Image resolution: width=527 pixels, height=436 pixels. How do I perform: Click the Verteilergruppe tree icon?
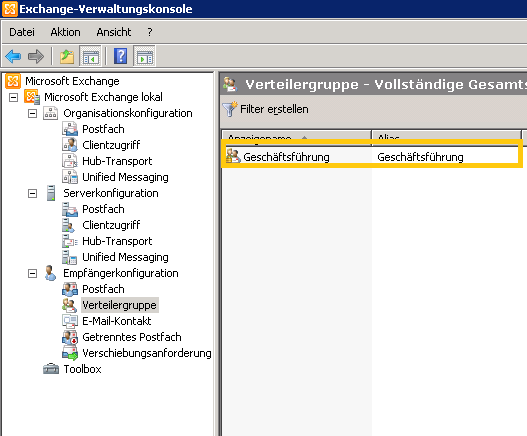[70, 305]
